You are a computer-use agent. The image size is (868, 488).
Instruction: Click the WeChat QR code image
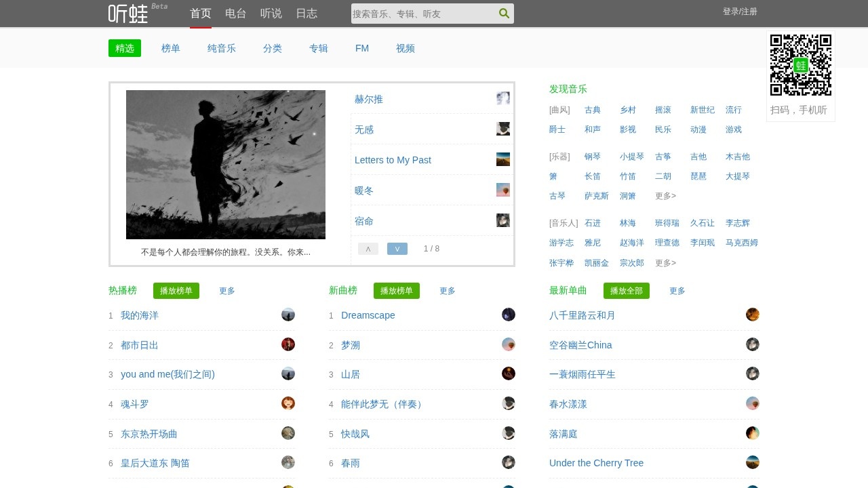click(x=800, y=64)
